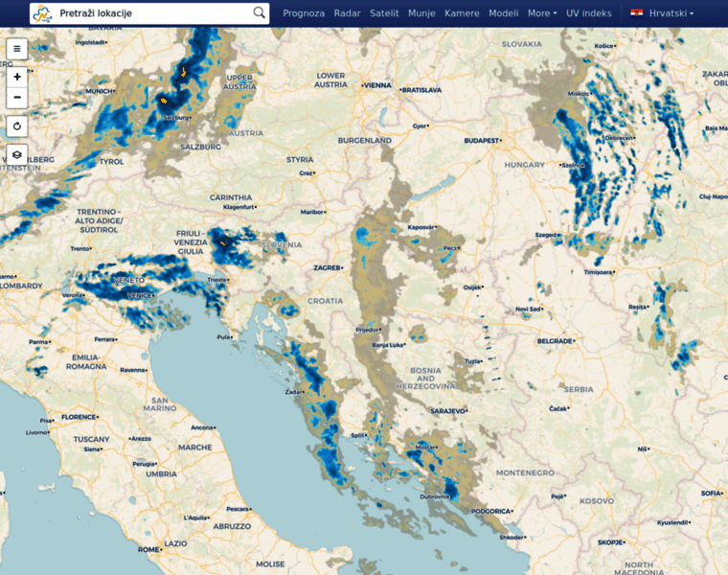Click the Debrecen city label on map

tap(619, 138)
